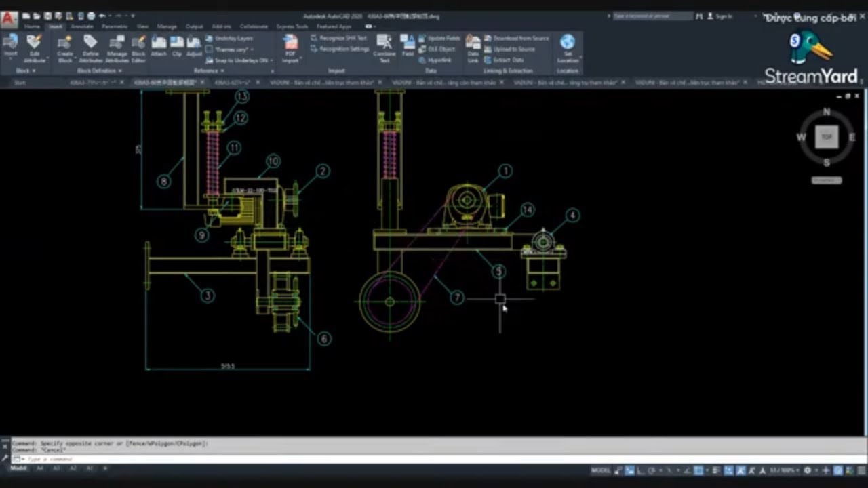The width and height of the screenshot is (868, 488).
Task: Switch to the Model layout tab
Action: [18, 468]
